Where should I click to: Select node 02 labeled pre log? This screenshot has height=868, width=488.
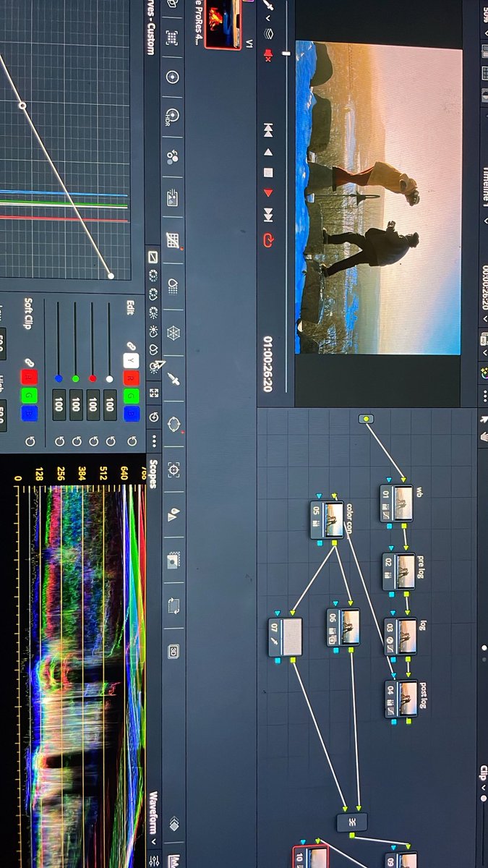(x=399, y=571)
